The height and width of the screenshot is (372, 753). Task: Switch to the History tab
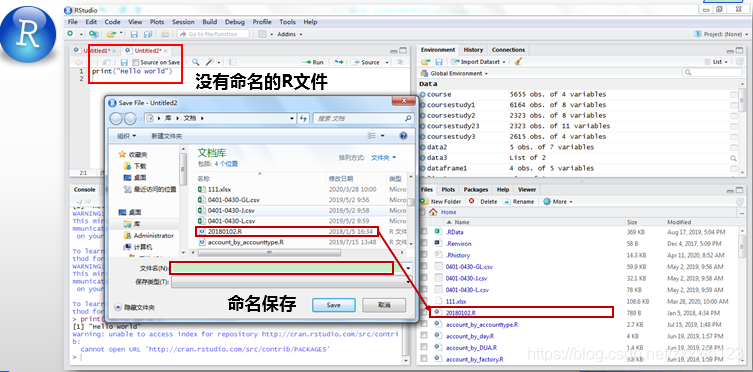point(473,50)
